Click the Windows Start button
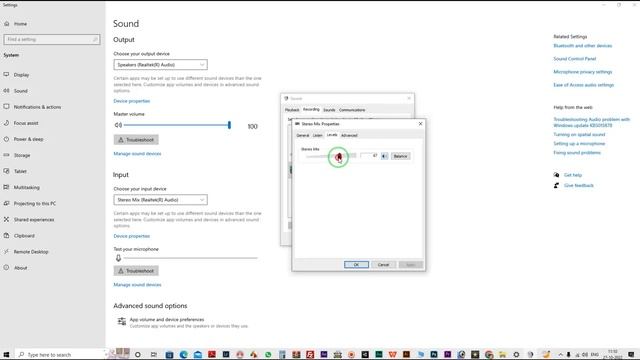The height and width of the screenshot is (360, 640). (x=6, y=354)
